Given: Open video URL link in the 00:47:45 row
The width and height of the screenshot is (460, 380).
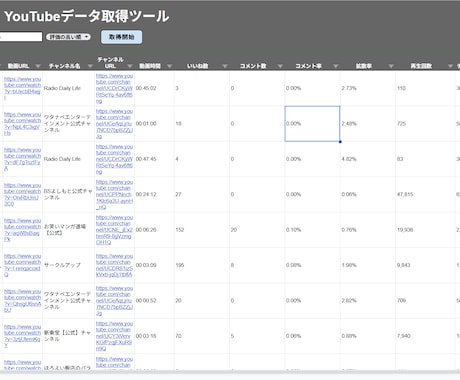Looking at the screenshot, I should click(22, 159).
